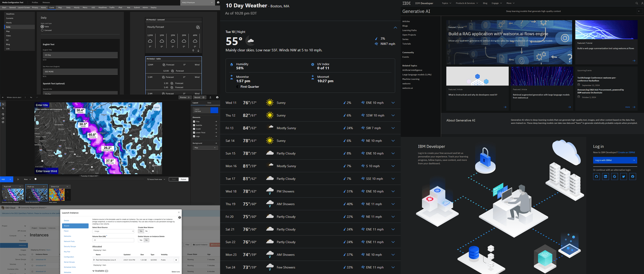Click the allocate arrow on the Red Hat Enterprise Linux 8 row

[x=176, y=260]
